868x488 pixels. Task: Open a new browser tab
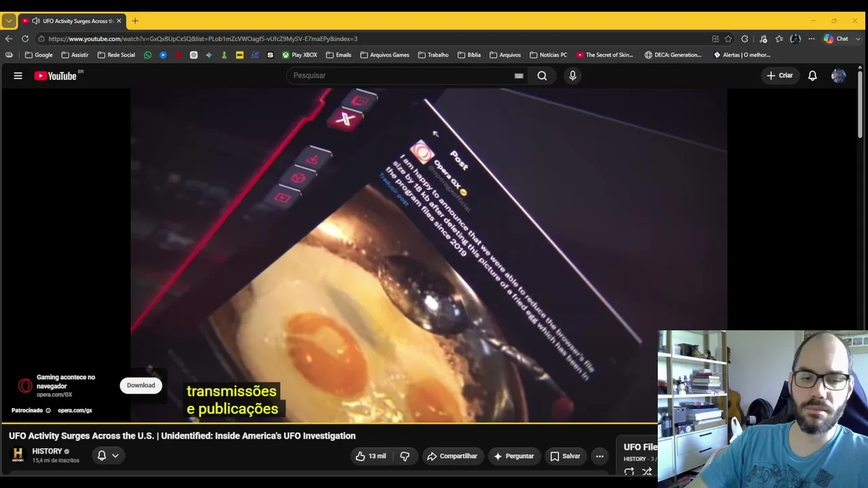[x=135, y=21]
